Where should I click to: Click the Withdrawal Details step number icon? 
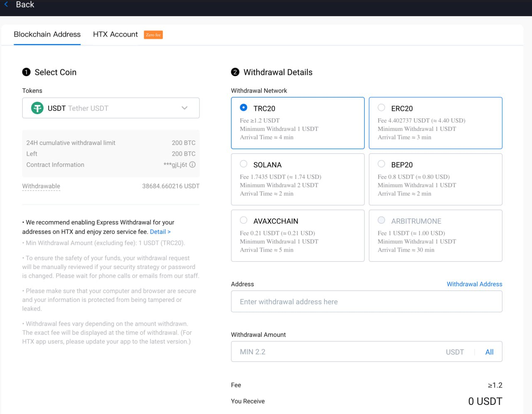pyautogui.click(x=235, y=72)
